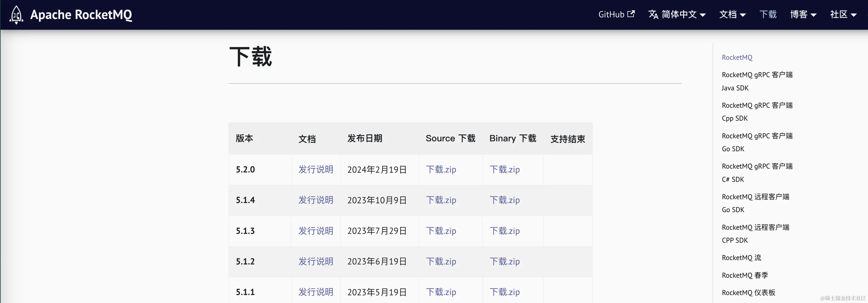Click the Source 下载 column header
The image size is (868, 303).
[x=451, y=138]
